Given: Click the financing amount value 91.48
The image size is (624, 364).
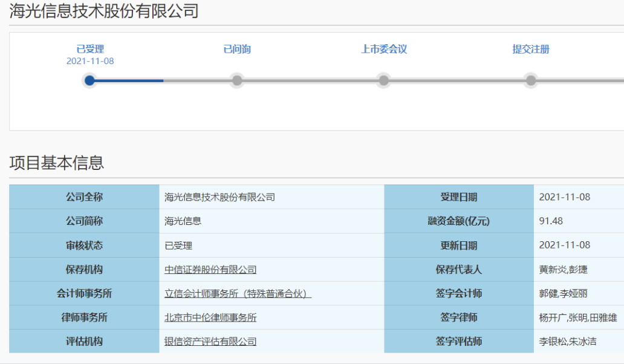Looking at the screenshot, I should tap(551, 221).
